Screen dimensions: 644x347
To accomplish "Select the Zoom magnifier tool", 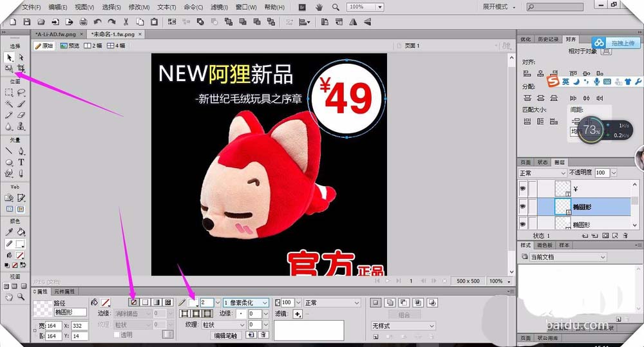I will coord(21,297).
